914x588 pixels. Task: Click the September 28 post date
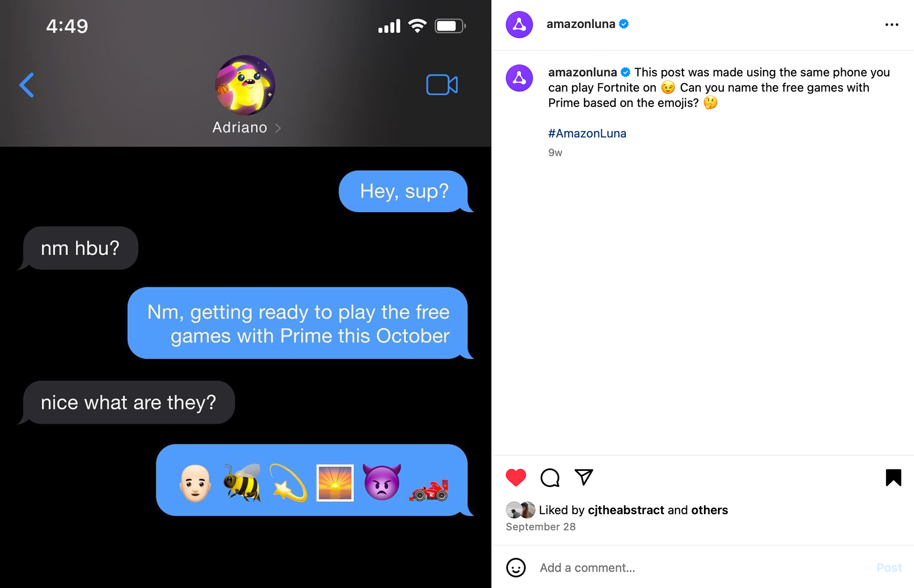coord(540,527)
